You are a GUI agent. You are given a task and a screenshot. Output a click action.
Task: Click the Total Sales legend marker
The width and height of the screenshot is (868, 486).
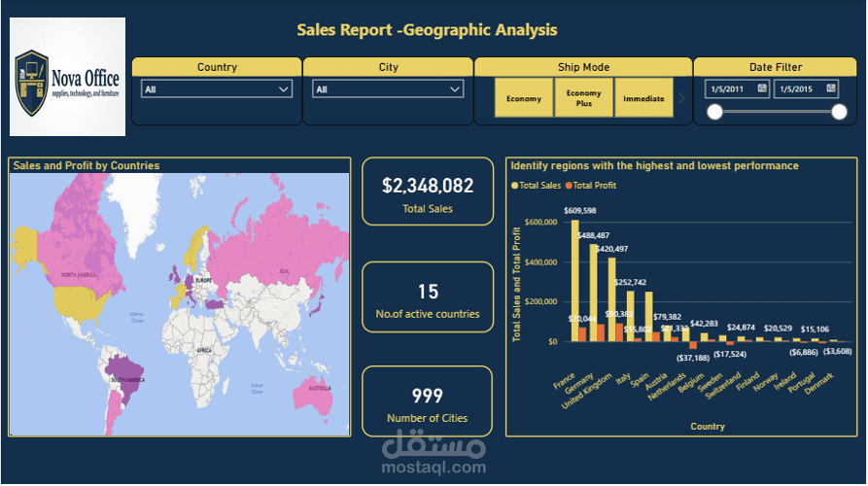tap(514, 186)
